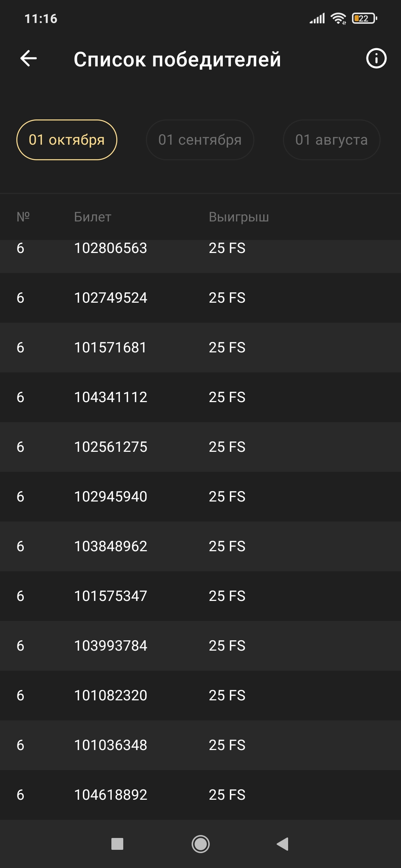
Task: Switch to the 01 сентября tab
Action: (200, 140)
